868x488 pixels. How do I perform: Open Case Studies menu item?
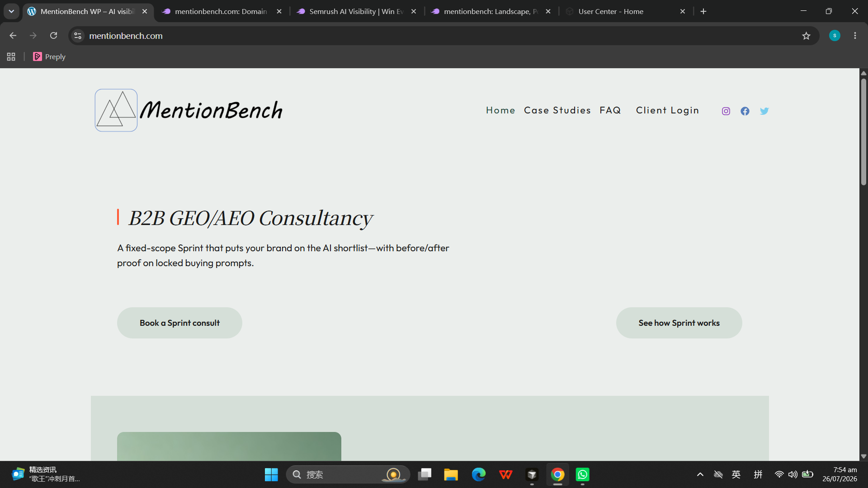tap(557, 110)
